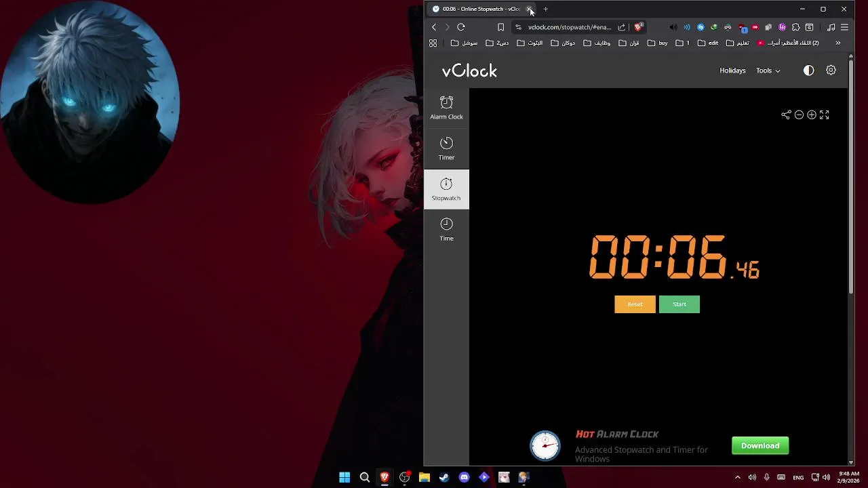
Task: Open the Windows Start menu
Action: click(344, 477)
